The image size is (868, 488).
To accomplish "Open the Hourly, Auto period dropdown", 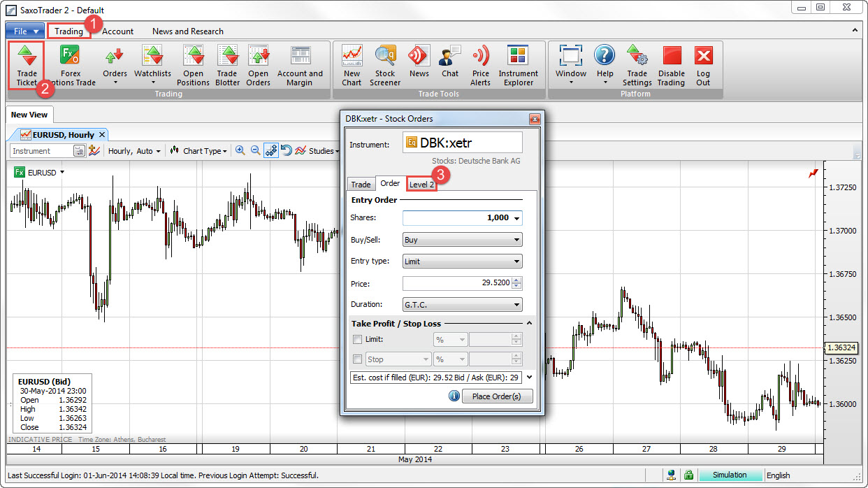I will (x=134, y=151).
